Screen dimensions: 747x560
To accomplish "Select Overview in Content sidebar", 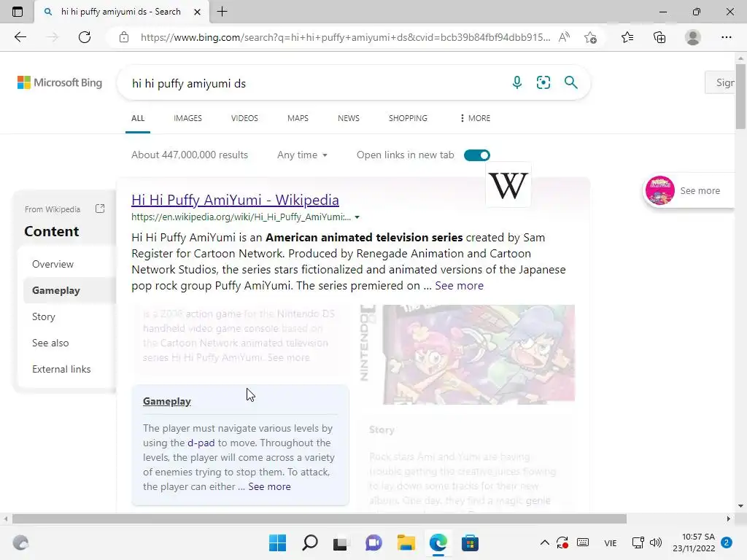I will pos(53,264).
